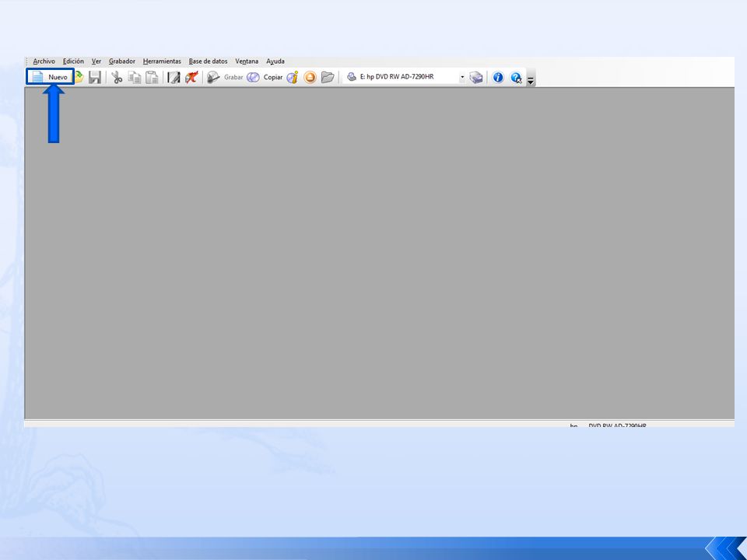Click the Copiar disc copy button
Screen dimensions: 747x560
(265, 77)
